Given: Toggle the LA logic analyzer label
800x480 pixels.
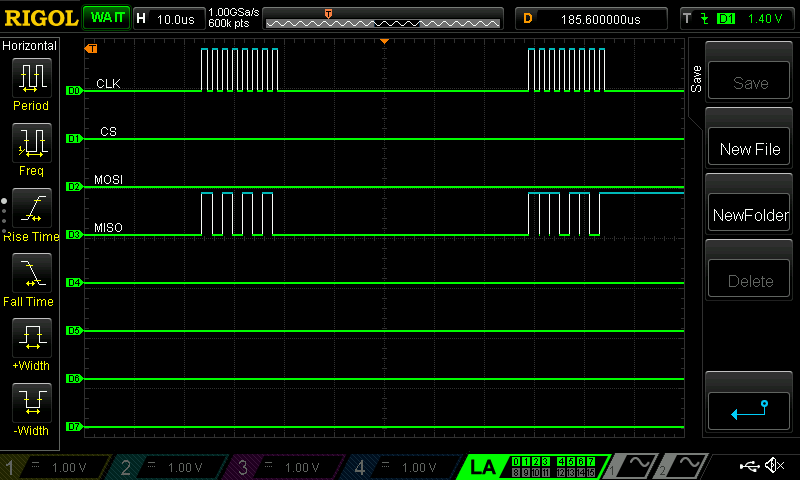Looking at the screenshot, I should tap(482, 467).
